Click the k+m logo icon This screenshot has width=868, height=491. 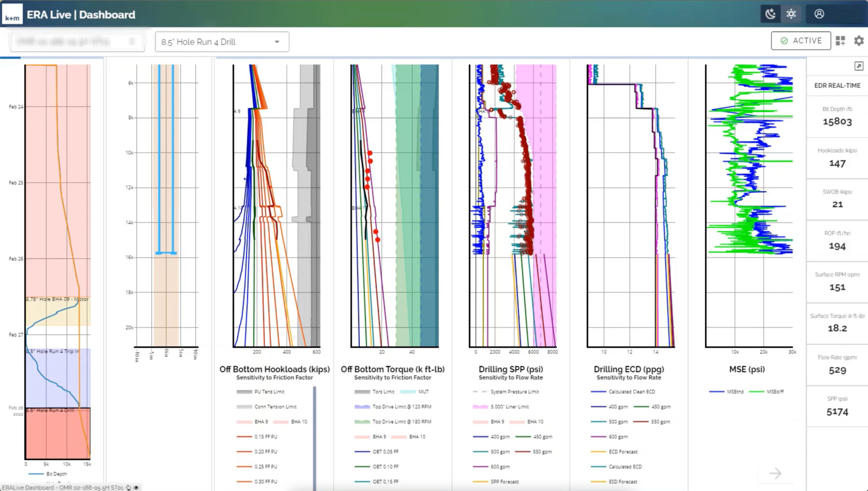(12, 14)
